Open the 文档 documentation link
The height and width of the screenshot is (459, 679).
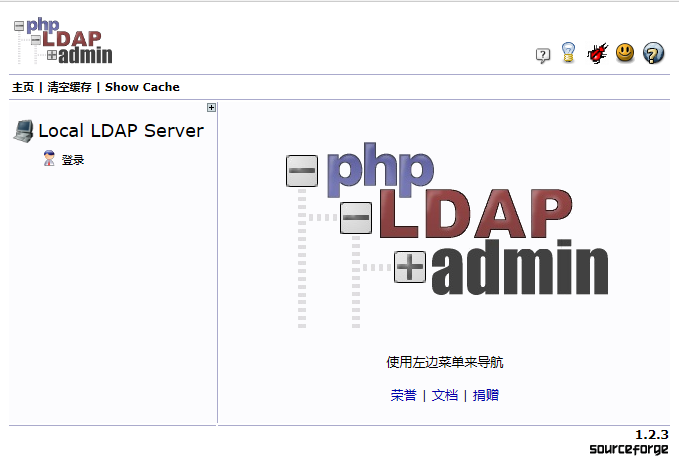(445, 395)
